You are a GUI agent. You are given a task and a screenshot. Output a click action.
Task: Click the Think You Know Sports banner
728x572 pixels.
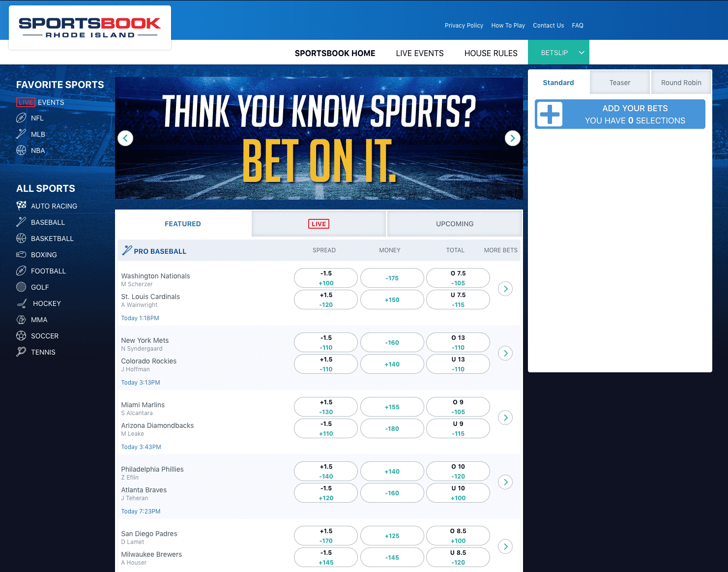click(319, 138)
